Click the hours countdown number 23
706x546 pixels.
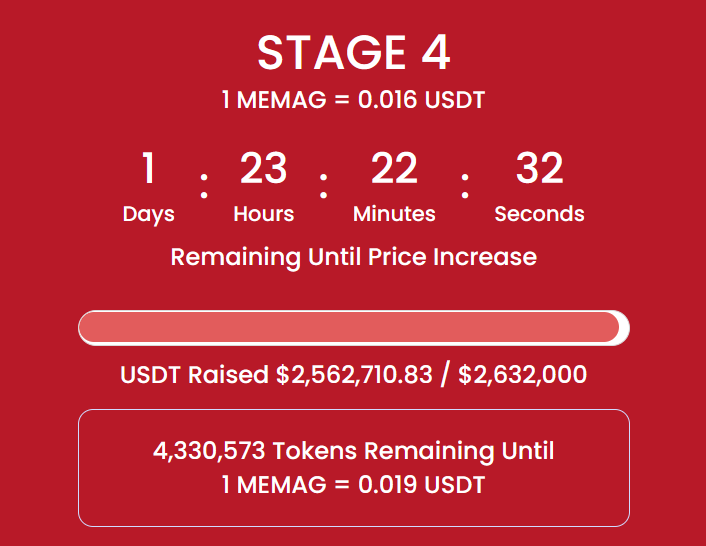coord(263,168)
